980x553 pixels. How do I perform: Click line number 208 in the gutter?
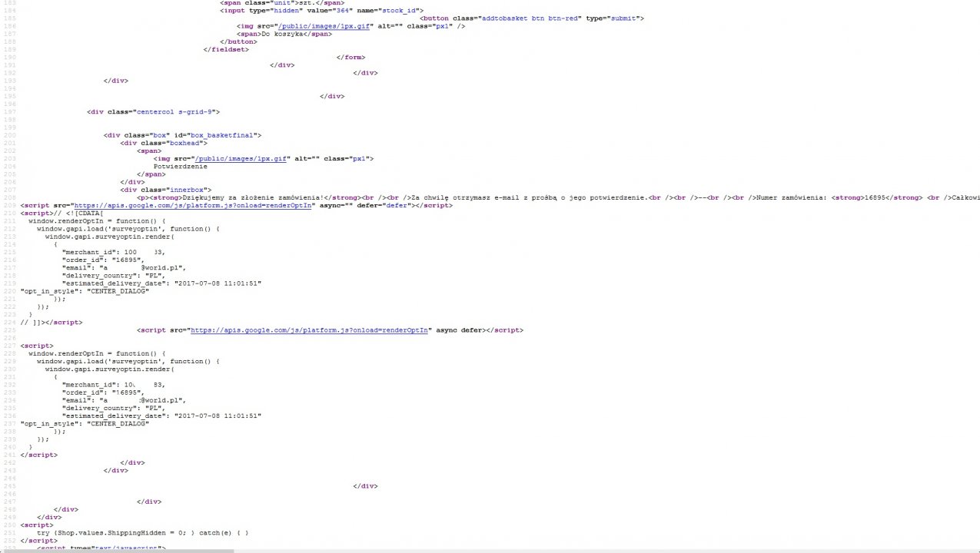point(8,197)
